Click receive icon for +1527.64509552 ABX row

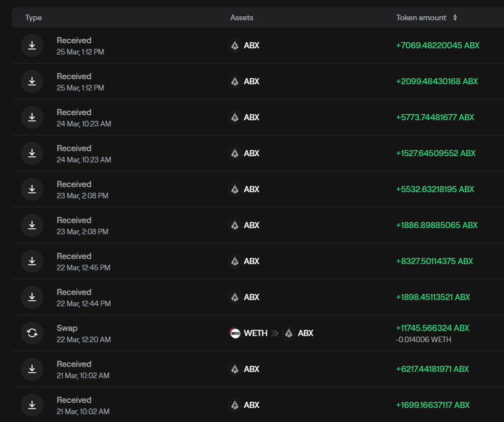click(32, 153)
